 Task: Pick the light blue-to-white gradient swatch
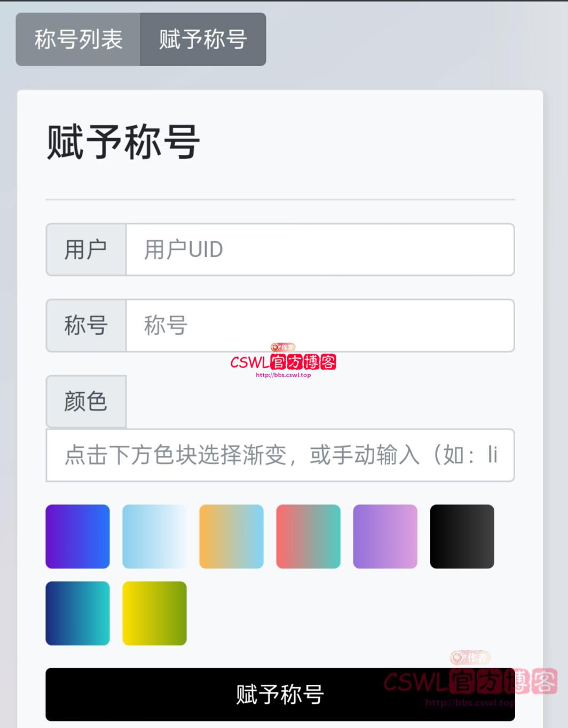tap(154, 536)
